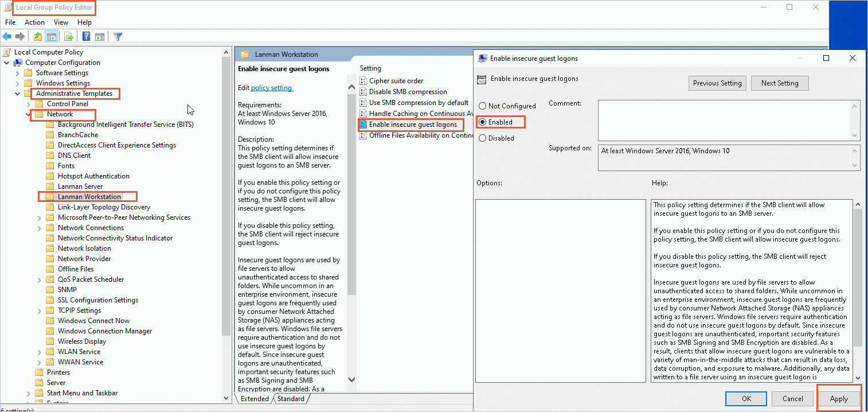Toggle the Show/Hide Action Pane icon
This screenshot has width=868, height=412.
pos(100,37)
